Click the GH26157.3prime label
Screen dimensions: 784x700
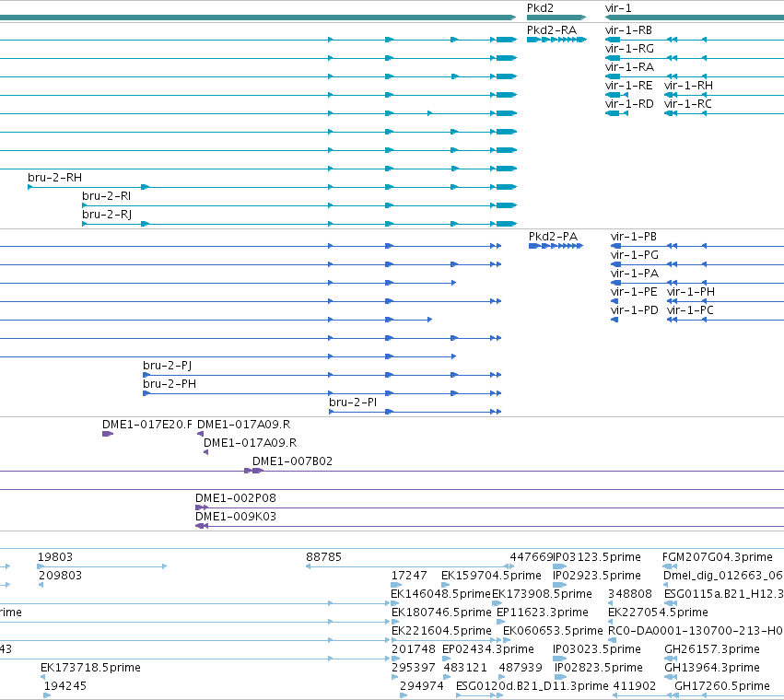tap(712, 650)
